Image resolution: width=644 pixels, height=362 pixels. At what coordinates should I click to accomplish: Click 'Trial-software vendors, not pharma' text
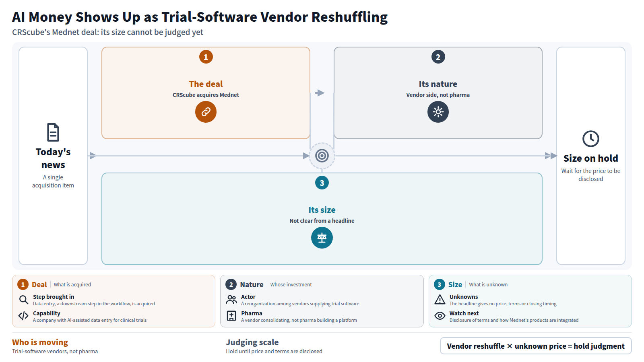click(55, 352)
